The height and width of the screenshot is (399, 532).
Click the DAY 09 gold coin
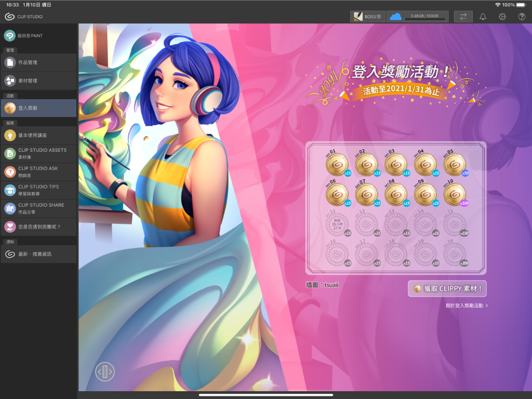(425, 194)
